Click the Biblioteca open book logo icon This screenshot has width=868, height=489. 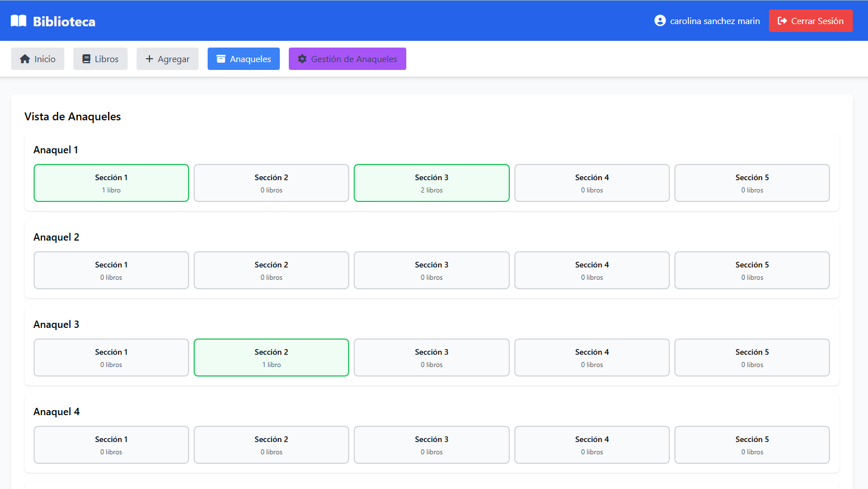point(18,21)
